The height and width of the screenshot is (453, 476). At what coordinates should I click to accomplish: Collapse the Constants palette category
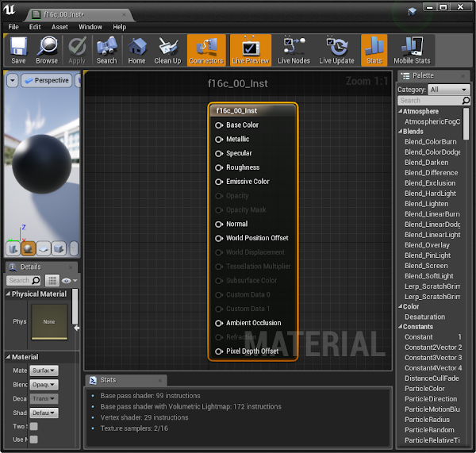point(401,327)
